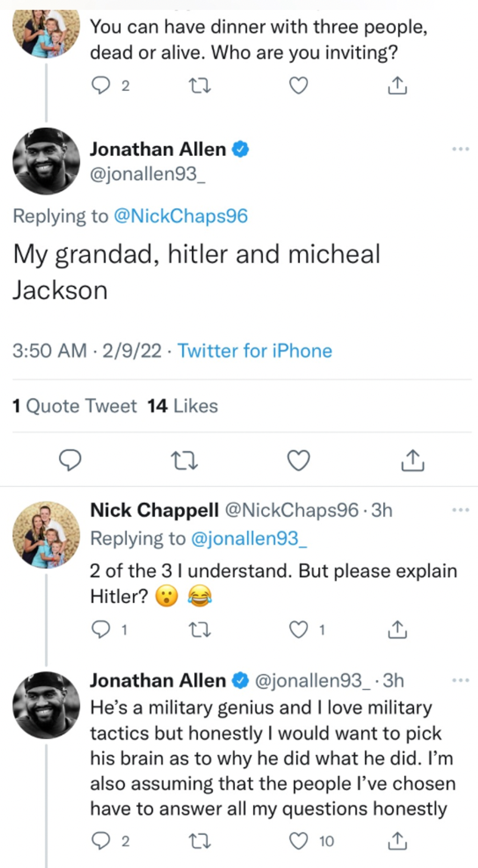The width and height of the screenshot is (478, 868).
Task: Like the "dinner with three people" tweet
Action: (x=299, y=86)
